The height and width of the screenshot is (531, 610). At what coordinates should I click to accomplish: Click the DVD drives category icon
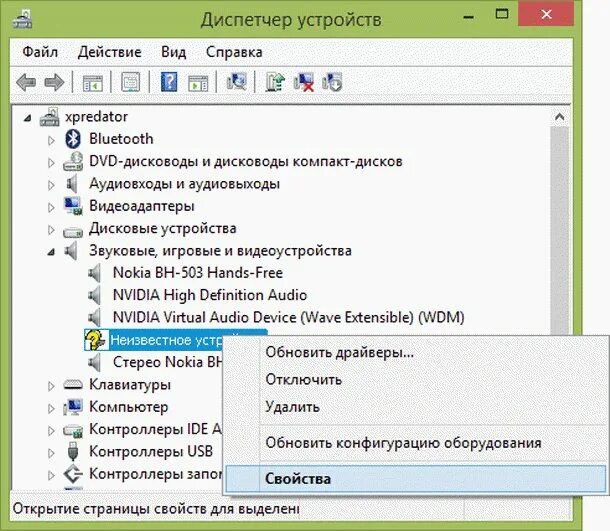pyautogui.click(x=73, y=161)
